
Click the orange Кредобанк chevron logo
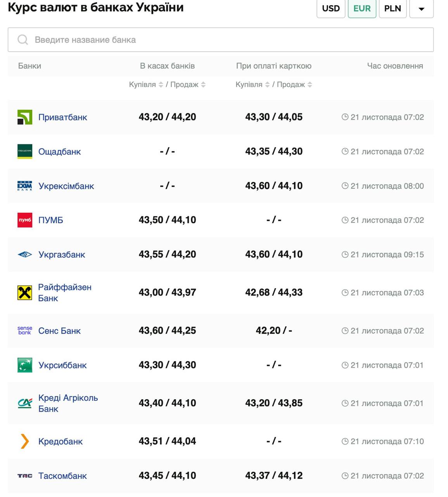tap(25, 441)
